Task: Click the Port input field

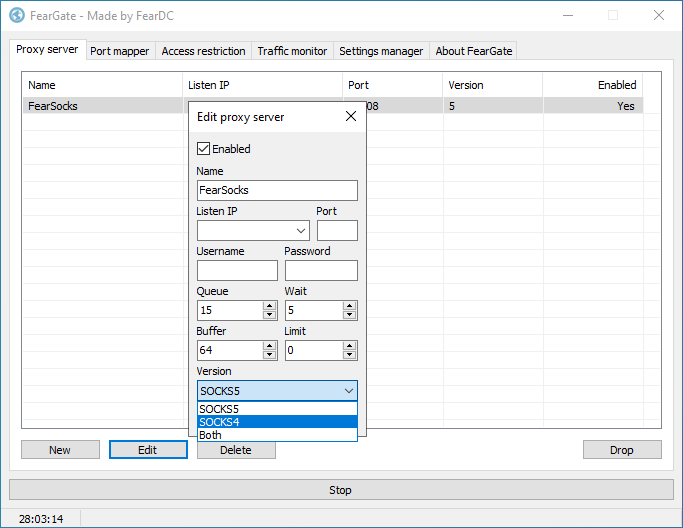Action: point(337,230)
